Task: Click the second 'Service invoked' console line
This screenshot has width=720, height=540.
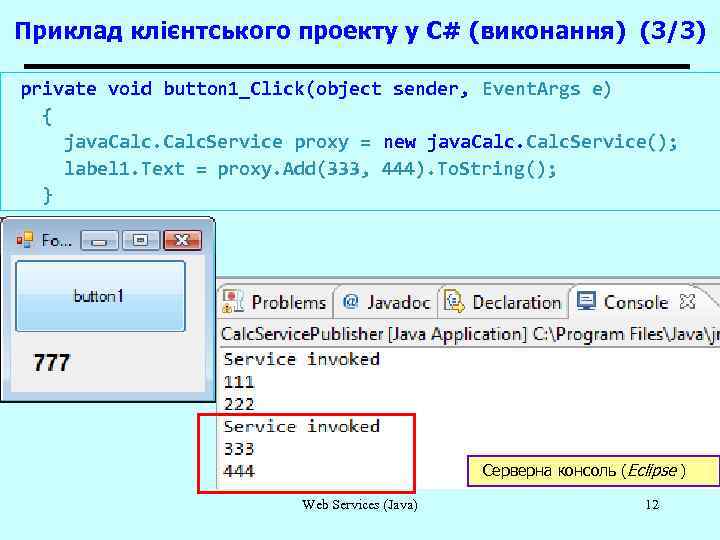Action: point(301,427)
